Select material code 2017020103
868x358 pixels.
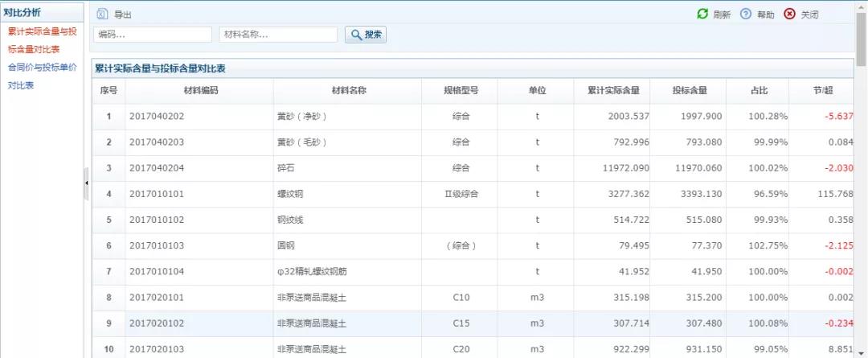157,349
